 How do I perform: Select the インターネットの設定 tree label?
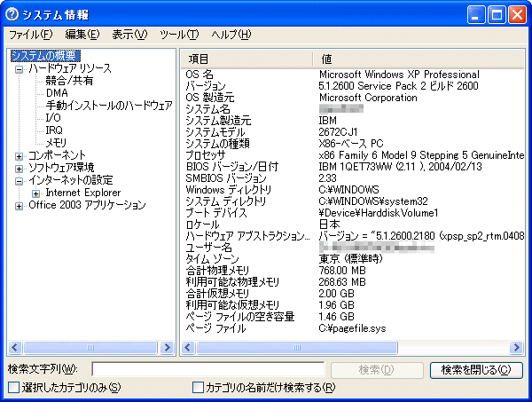point(71,180)
